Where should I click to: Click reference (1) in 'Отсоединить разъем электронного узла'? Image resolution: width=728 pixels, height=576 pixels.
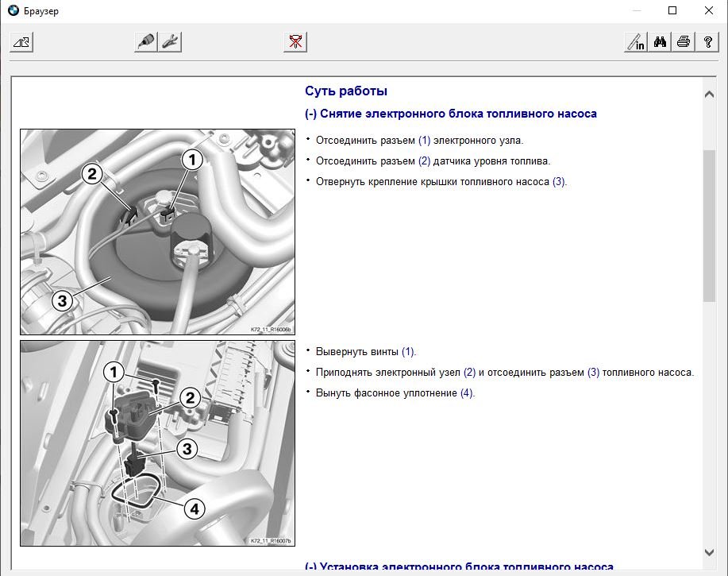[x=424, y=141]
